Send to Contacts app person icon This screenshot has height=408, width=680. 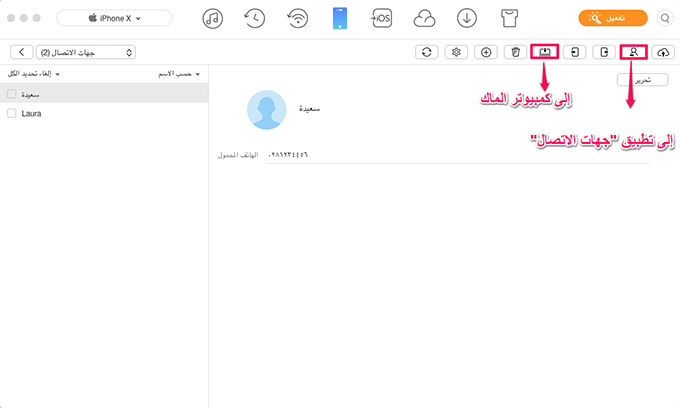point(634,52)
